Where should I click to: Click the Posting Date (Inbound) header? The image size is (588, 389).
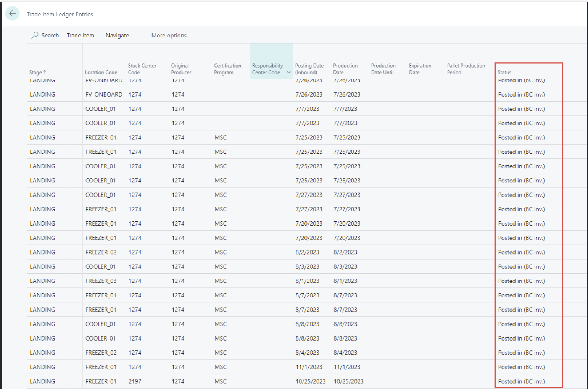(309, 69)
